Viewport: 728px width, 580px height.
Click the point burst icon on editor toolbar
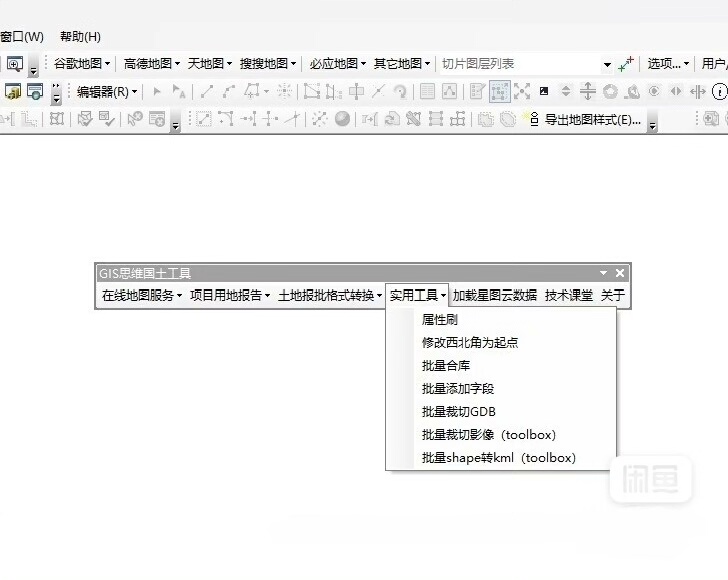(285, 91)
